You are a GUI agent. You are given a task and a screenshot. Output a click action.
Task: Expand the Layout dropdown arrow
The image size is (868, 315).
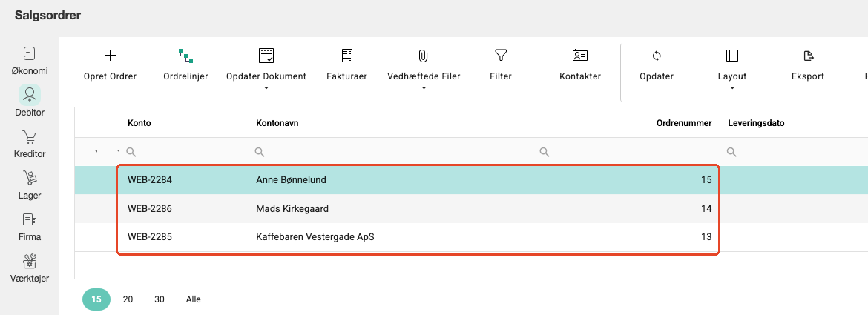point(731,88)
